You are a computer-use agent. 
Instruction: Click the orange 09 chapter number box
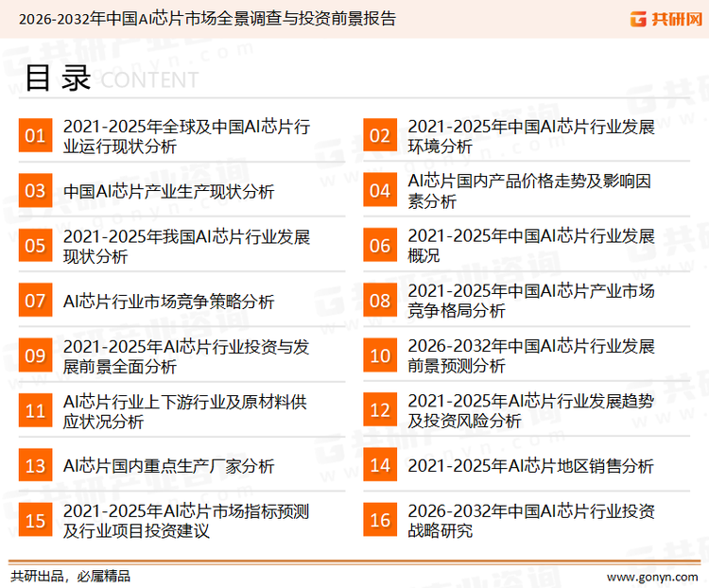tap(35, 355)
